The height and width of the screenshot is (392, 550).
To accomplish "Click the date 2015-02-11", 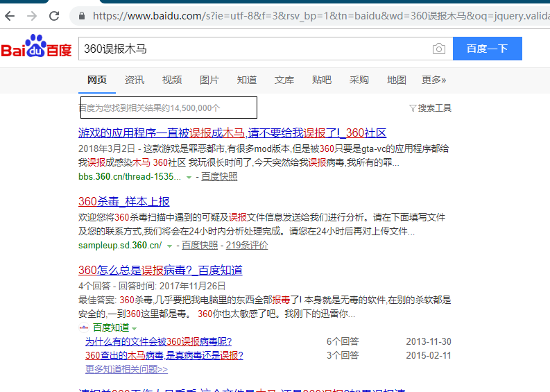I will pyautogui.click(x=429, y=355).
